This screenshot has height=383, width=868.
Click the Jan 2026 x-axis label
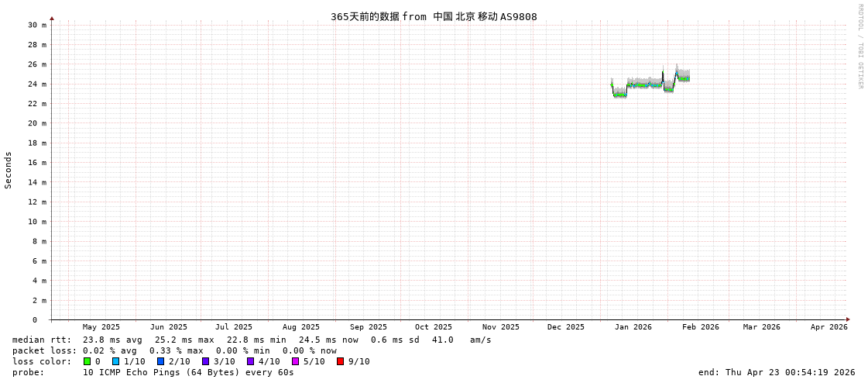pyautogui.click(x=633, y=327)
